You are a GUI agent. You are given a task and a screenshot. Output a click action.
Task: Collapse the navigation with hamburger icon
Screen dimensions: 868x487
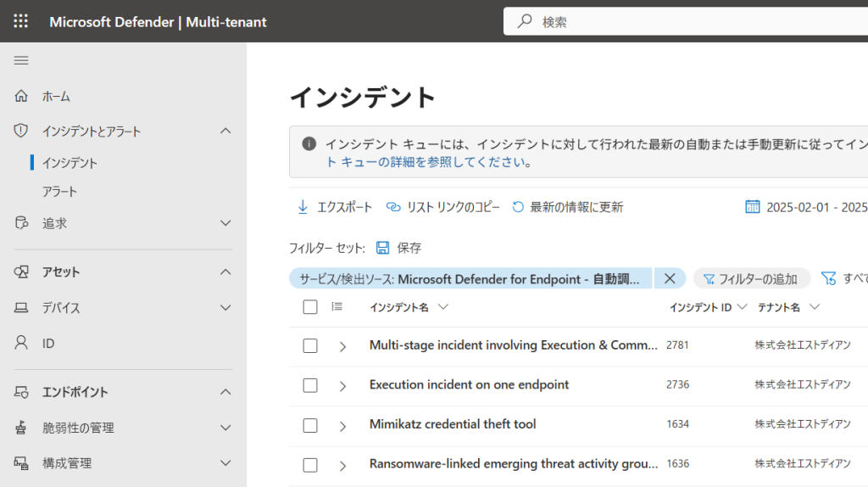pos(21,60)
